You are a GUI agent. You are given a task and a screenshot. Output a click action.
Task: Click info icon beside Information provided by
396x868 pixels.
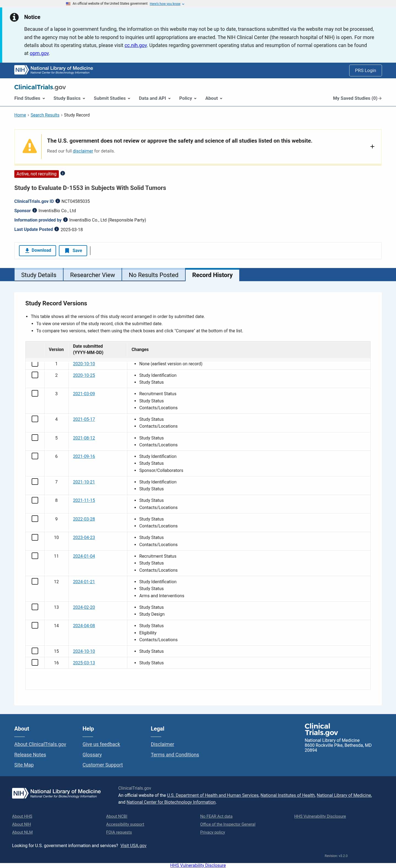pos(65,220)
